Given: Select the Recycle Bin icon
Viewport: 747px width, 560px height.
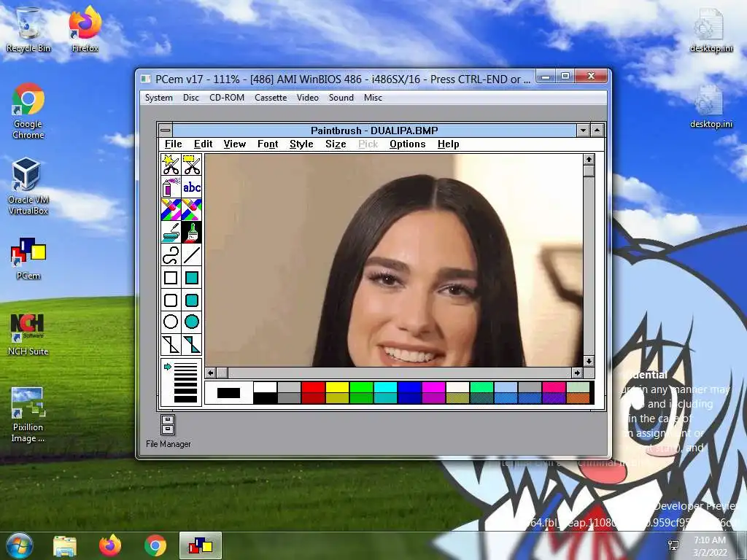Looking at the screenshot, I should (x=28, y=29).
